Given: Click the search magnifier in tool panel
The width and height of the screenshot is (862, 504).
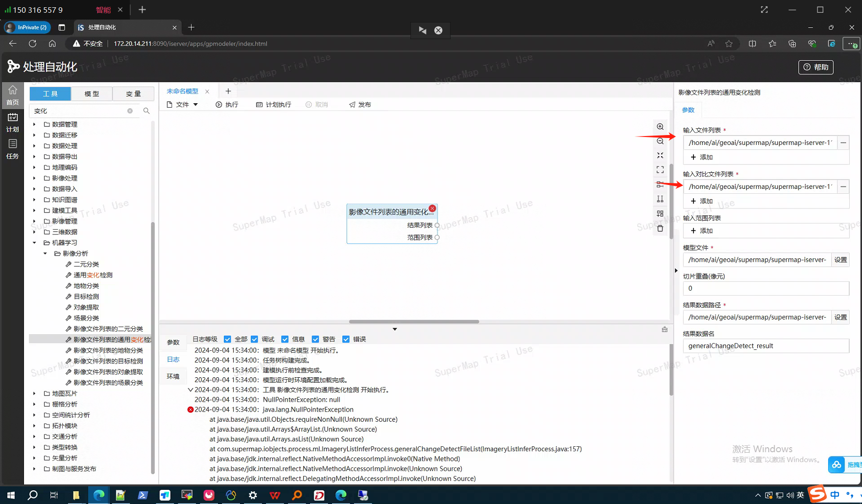Looking at the screenshot, I should (146, 111).
